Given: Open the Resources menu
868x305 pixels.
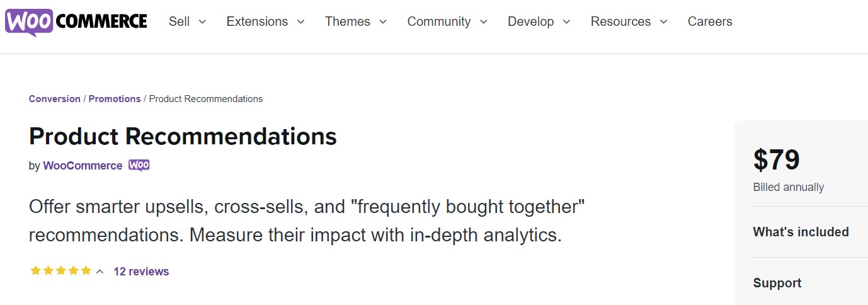Looking at the screenshot, I should click(x=629, y=21).
